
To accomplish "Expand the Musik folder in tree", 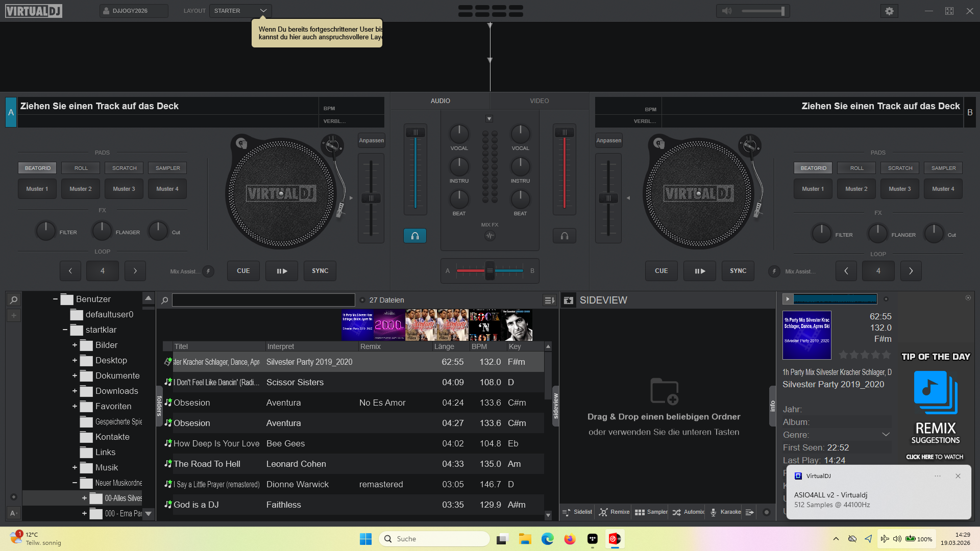I will [x=75, y=467].
